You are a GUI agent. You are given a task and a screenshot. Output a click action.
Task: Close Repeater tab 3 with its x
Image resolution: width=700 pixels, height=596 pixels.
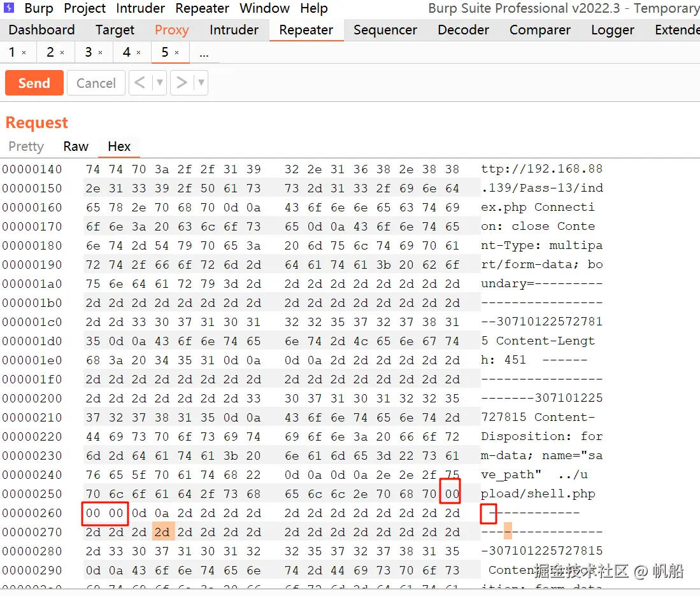point(101,53)
